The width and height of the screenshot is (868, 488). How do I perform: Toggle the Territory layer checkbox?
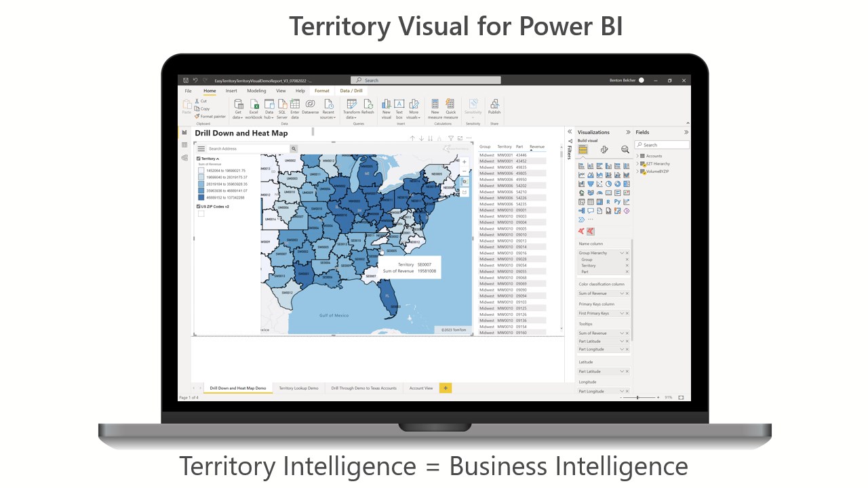(x=199, y=159)
